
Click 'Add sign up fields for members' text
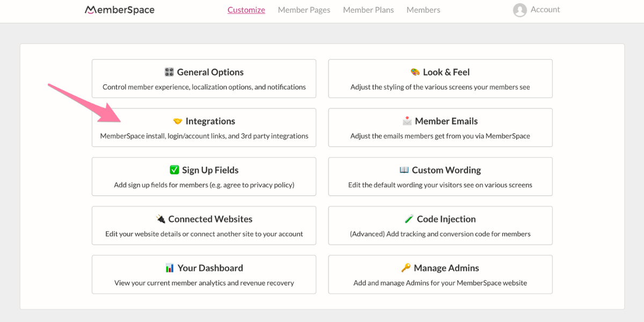click(x=204, y=185)
